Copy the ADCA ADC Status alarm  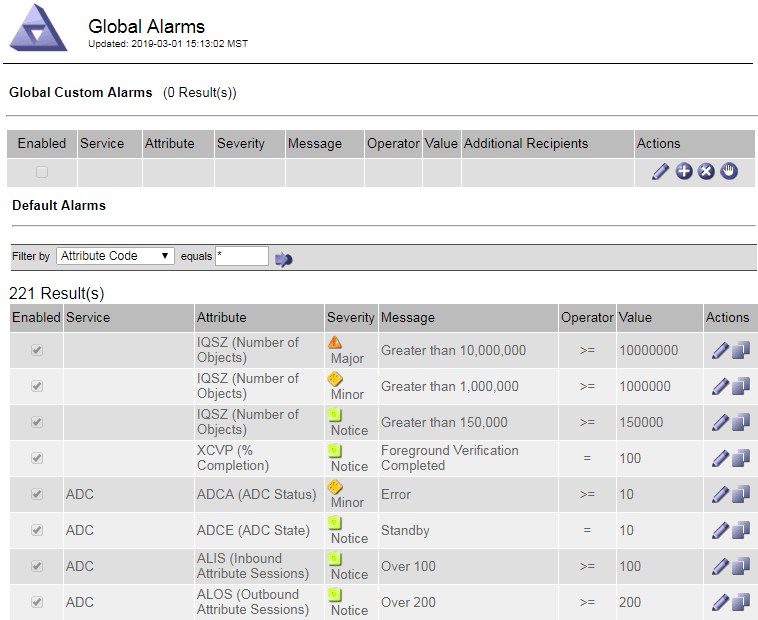coord(741,495)
